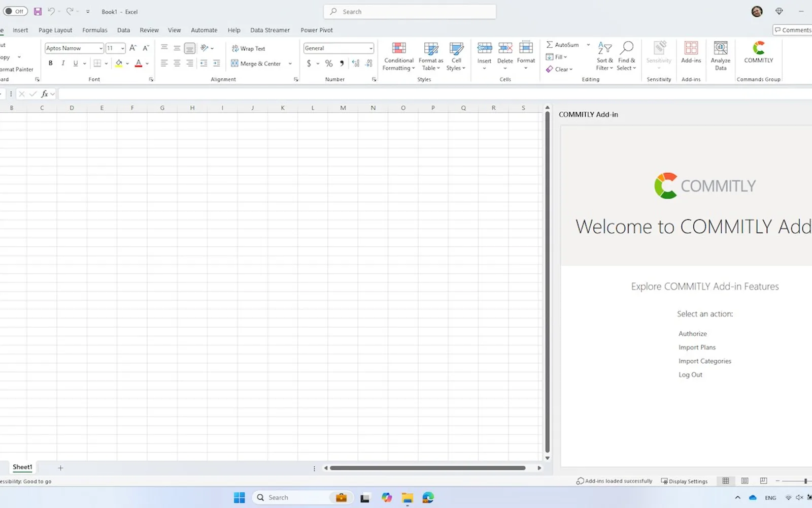Toggle Bold formatting
Viewport: 812px width, 508px height.
coord(50,63)
